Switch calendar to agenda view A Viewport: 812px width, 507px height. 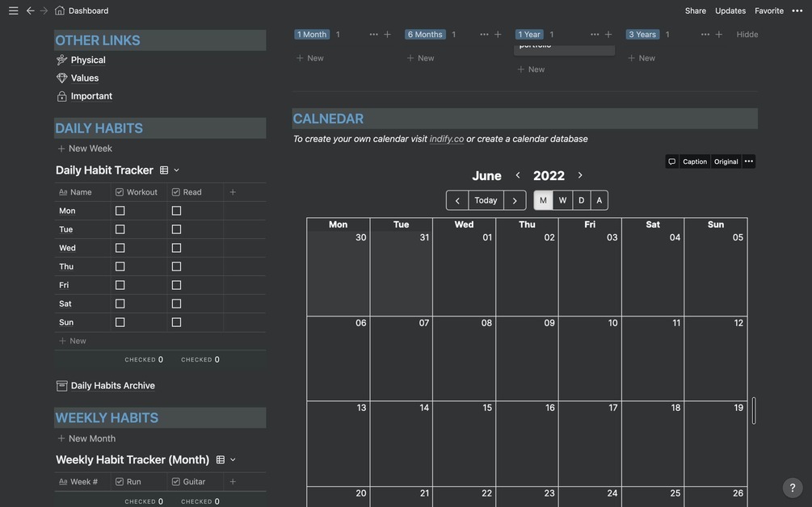pyautogui.click(x=600, y=201)
